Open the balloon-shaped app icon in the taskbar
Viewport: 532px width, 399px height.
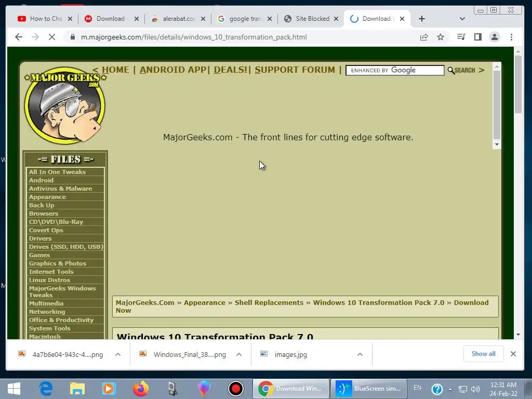pyautogui.click(x=204, y=389)
